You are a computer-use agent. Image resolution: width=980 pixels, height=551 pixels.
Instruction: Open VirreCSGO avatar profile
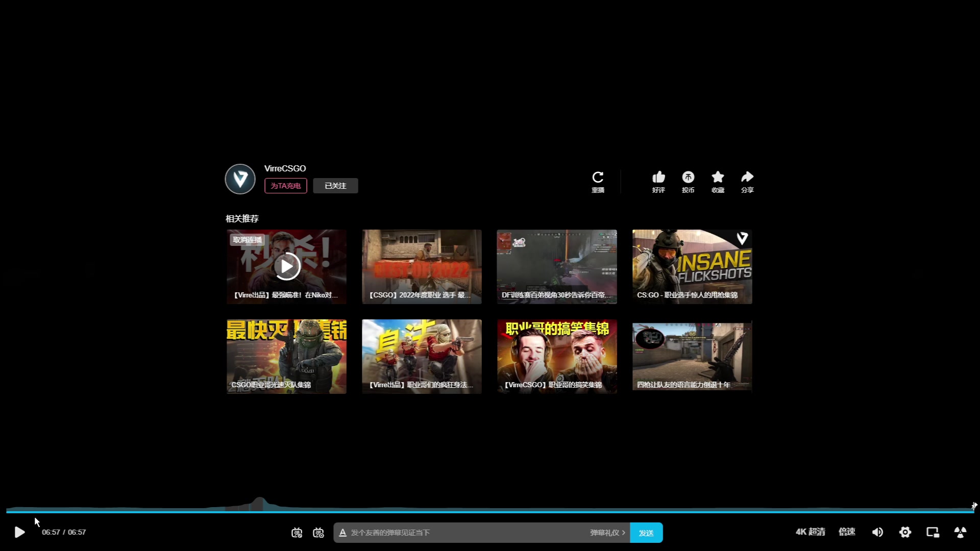(240, 179)
